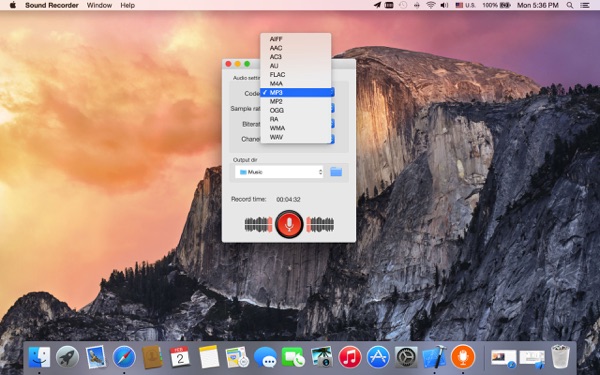Screen dimensions: 600x375
Task: Open iTunes music icon in dock
Action: click(x=350, y=357)
